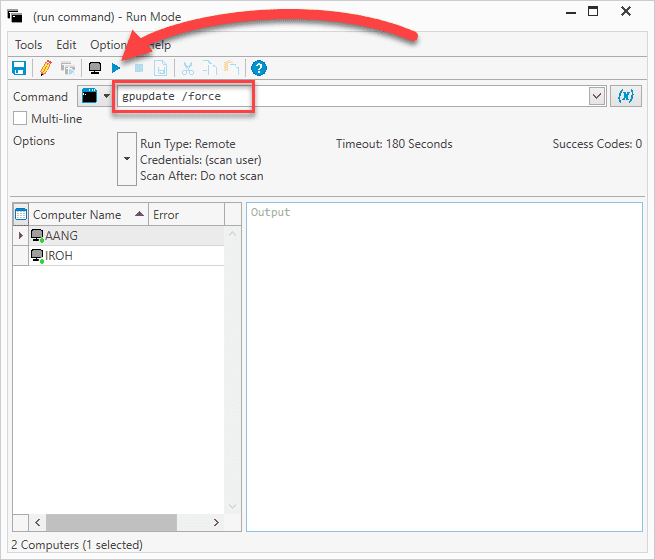The image size is (655, 560).
Task: Select the IROH computer row
Action: click(x=127, y=256)
